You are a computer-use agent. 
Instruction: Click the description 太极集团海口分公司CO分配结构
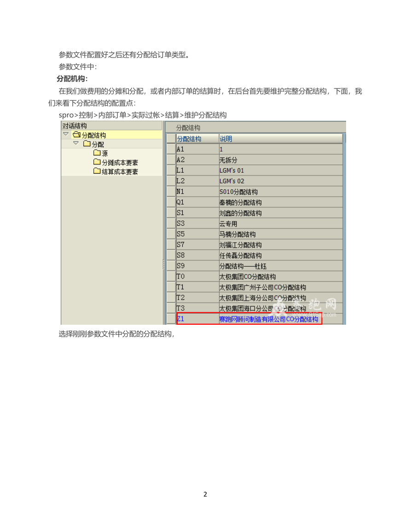tap(263, 309)
